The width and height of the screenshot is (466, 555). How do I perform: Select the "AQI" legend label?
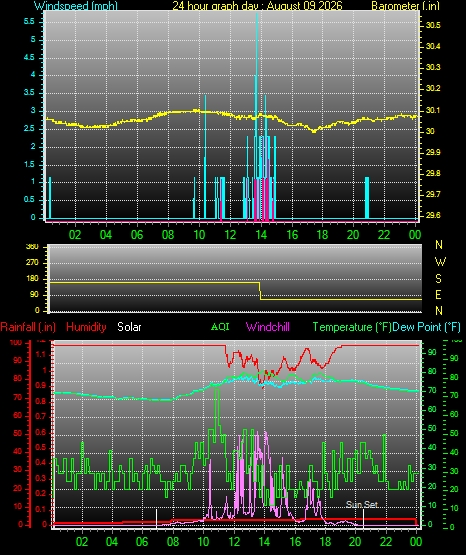point(220,326)
